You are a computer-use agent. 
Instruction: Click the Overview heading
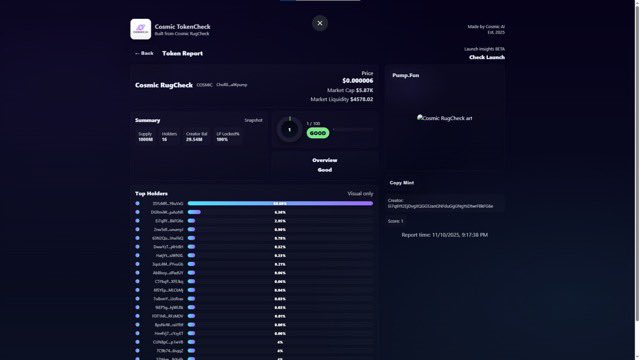tap(325, 160)
